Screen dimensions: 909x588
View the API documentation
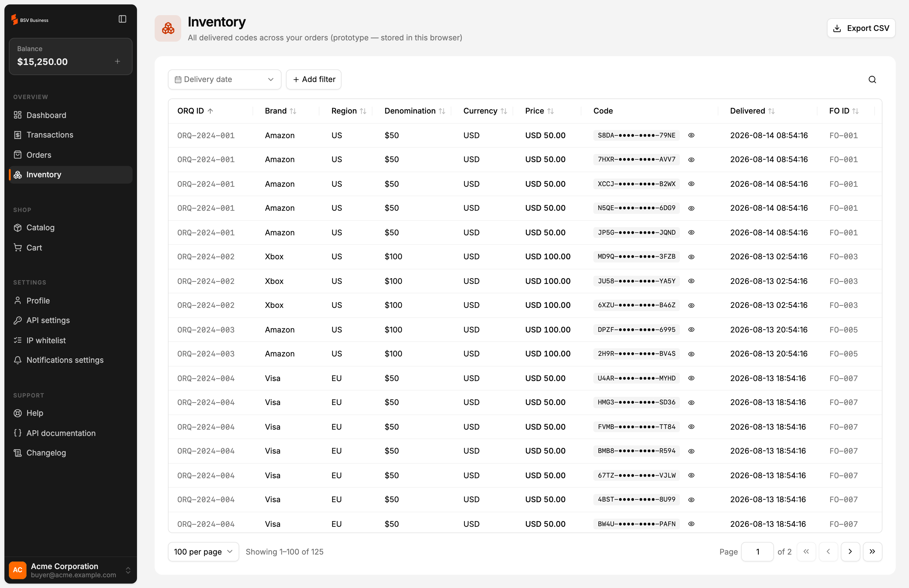click(x=71, y=433)
